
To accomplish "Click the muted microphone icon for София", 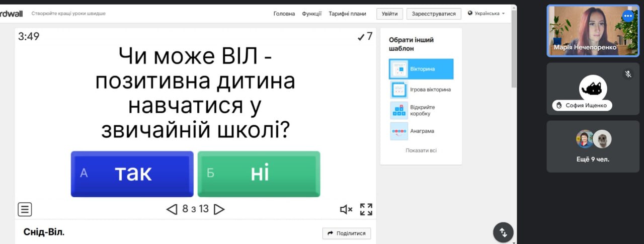I will tap(628, 74).
